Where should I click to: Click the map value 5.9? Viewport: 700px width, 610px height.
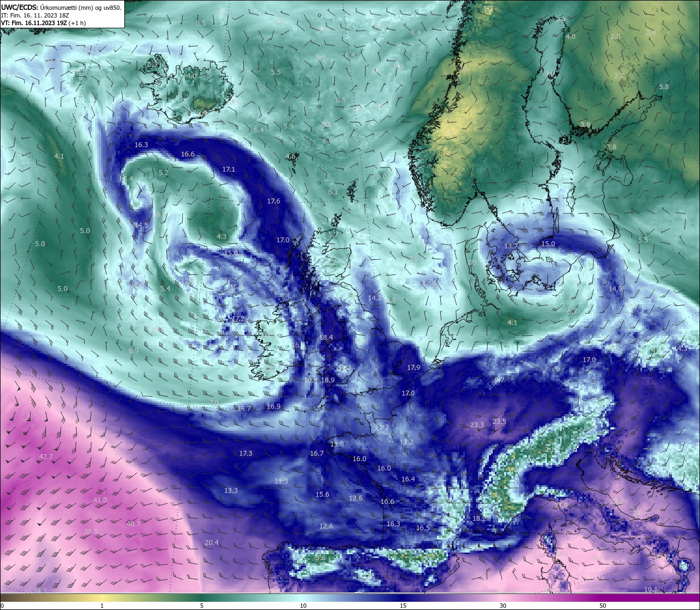tap(288, 126)
